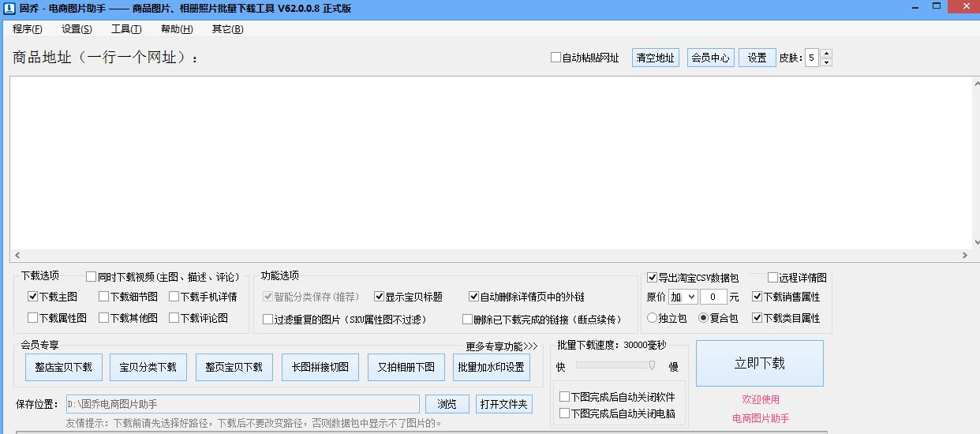This screenshot has height=434, width=980.
Task: Uncheck 下载主图 option
Action: click(32, 297)
